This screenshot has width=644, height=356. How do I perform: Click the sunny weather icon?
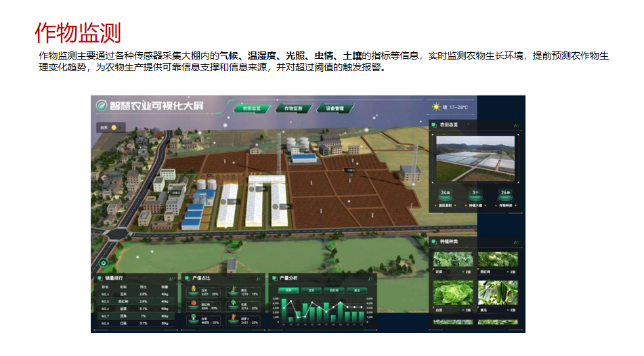[x=436, y=107]
